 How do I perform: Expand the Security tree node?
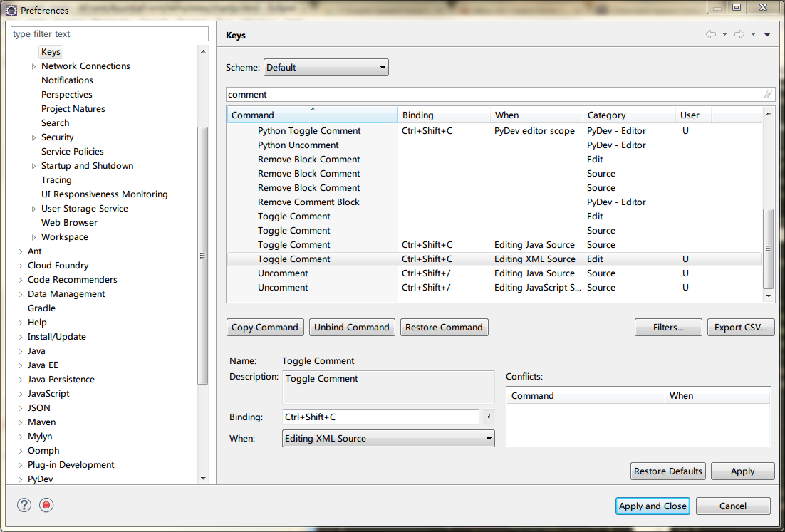pyautogui.click(x=33, y=137)
